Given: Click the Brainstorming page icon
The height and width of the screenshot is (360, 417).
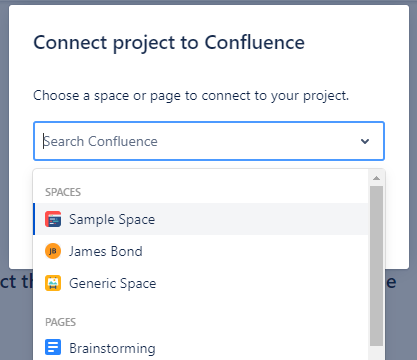Looking at the screenshot, I should pos(53,347).
